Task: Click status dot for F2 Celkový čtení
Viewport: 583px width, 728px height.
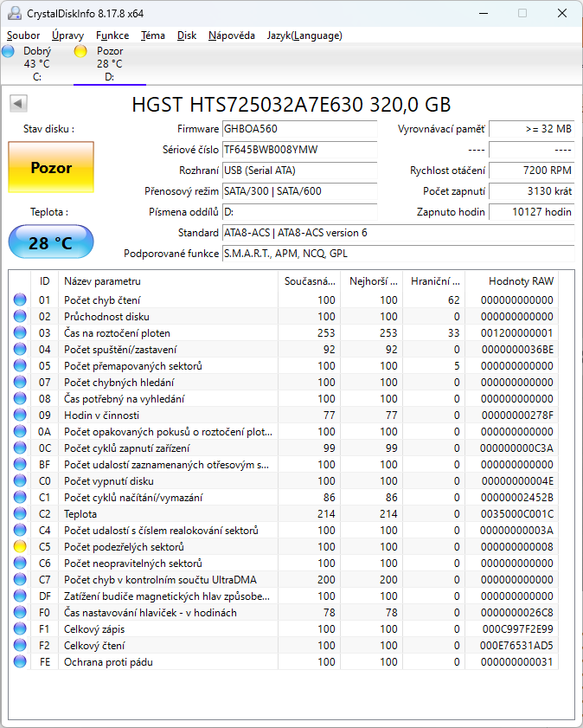Action: (20, 646)
